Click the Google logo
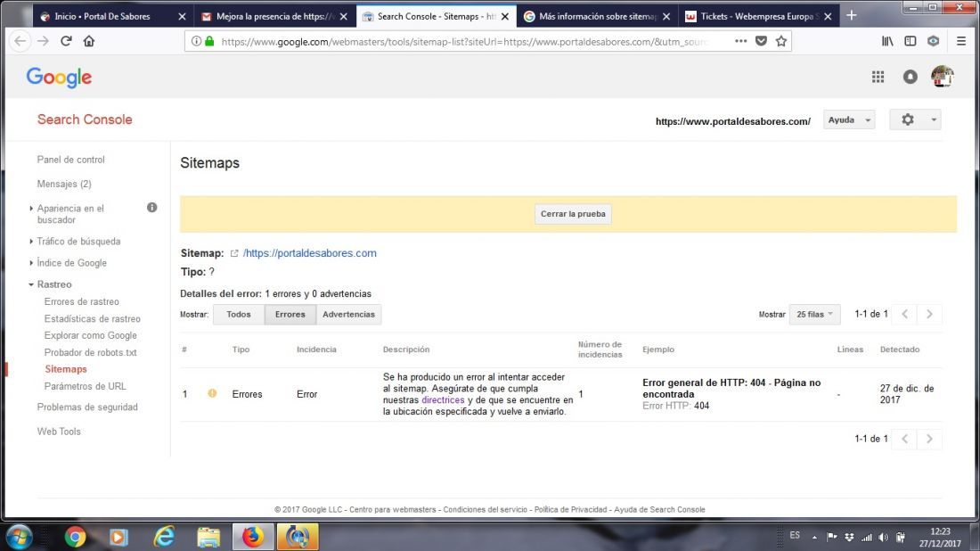Viewport: 980px width, 551px height. (59, 78)
